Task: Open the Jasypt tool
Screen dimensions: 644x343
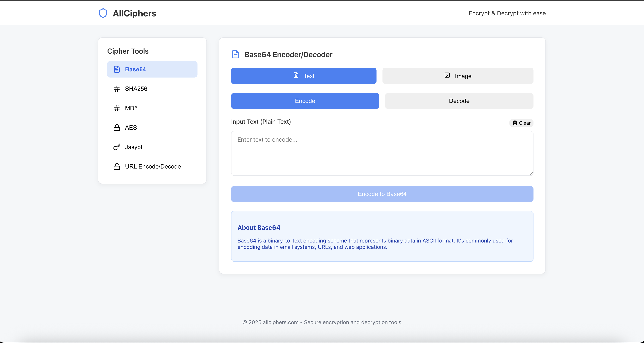Action: pos(152,147)
